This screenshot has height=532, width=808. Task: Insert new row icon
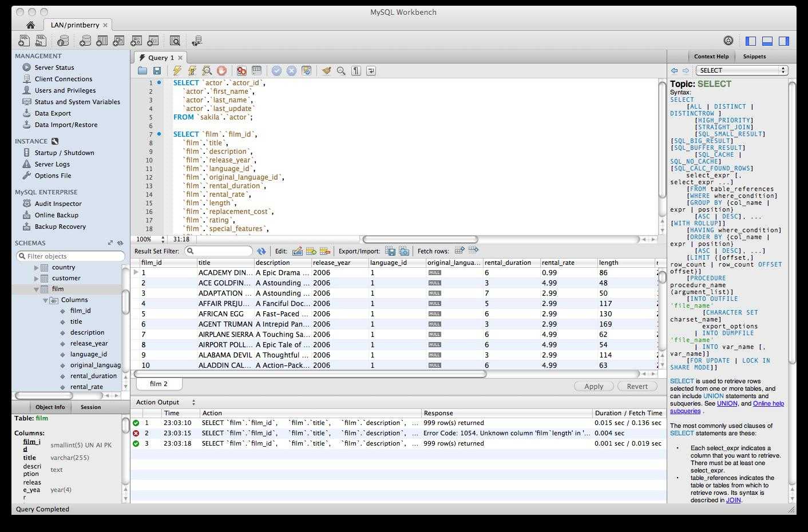(x=311, y=251)
